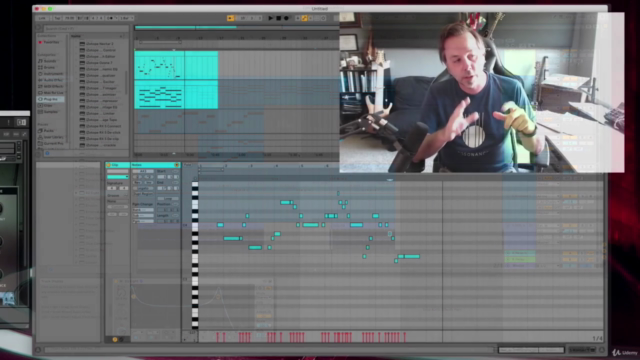The width and height of the screenshot is (640, 360).
Task: Click the piano roll keyboard ruler
Action: (x=195, y=255)
